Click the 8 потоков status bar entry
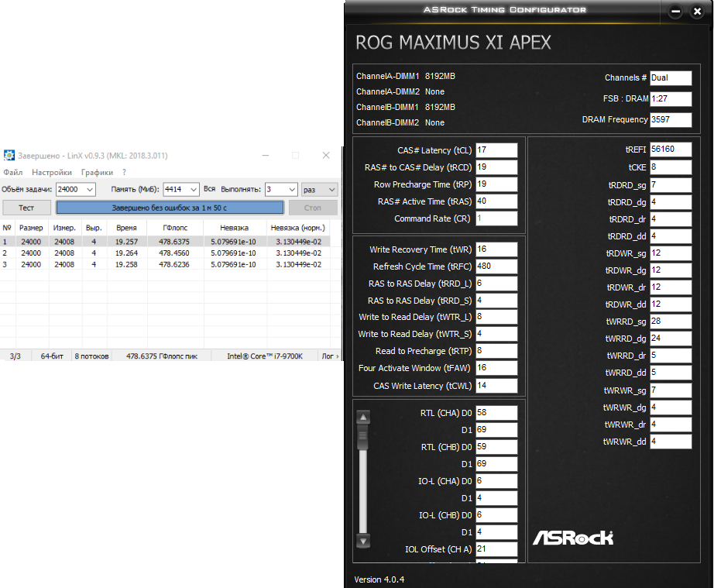714x588 pixels. [91, 356]
